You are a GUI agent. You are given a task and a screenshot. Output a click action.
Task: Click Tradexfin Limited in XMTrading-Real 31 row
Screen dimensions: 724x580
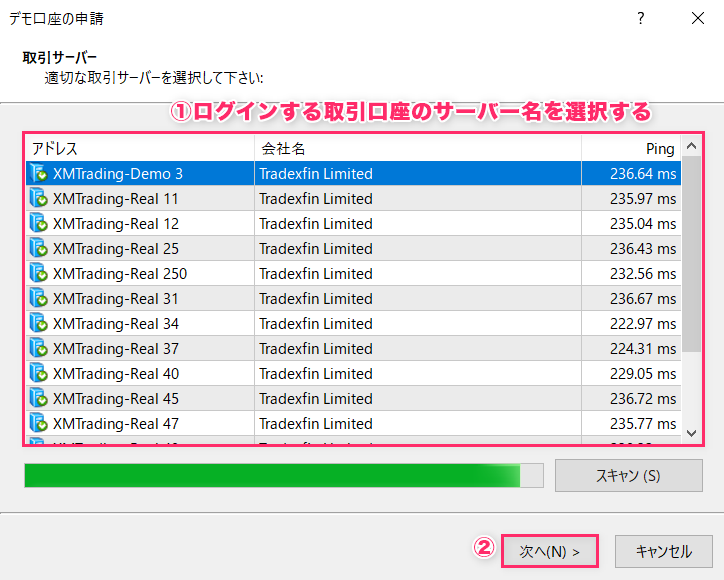coord(316,298)
